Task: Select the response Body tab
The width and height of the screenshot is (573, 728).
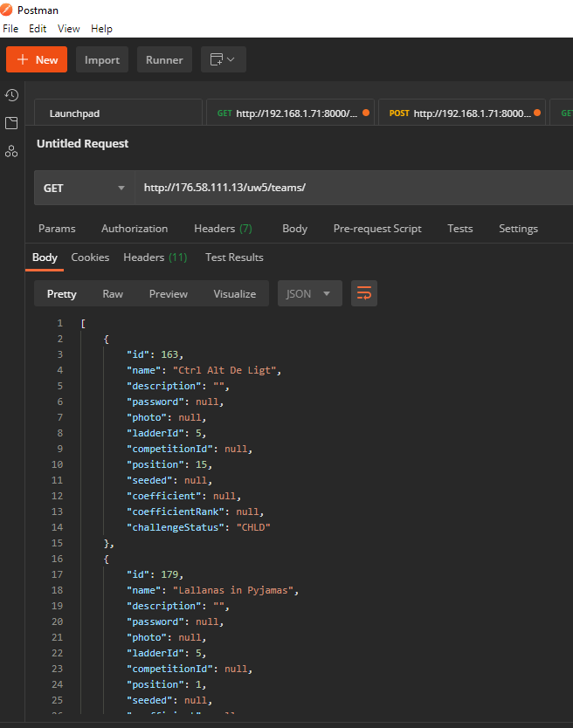Action: [x=45, y=258]
